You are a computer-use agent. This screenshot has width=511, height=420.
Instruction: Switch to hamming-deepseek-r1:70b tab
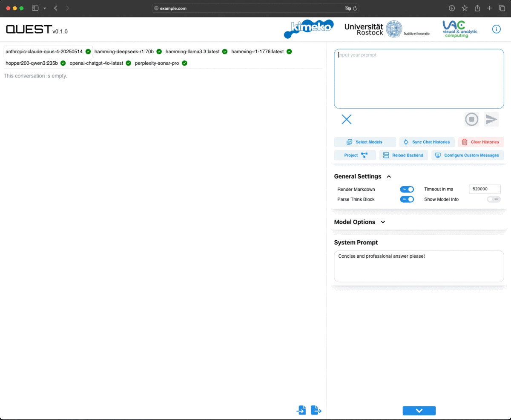point(124,52)
